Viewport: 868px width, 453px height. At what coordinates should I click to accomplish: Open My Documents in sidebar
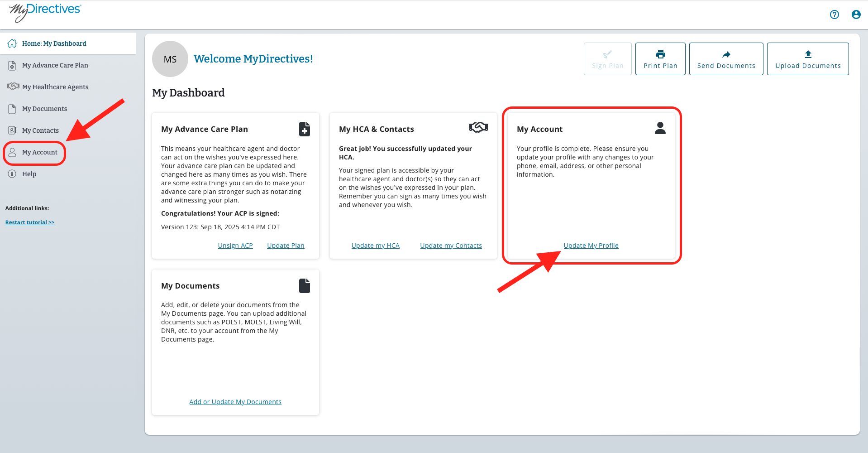(44, 109)
